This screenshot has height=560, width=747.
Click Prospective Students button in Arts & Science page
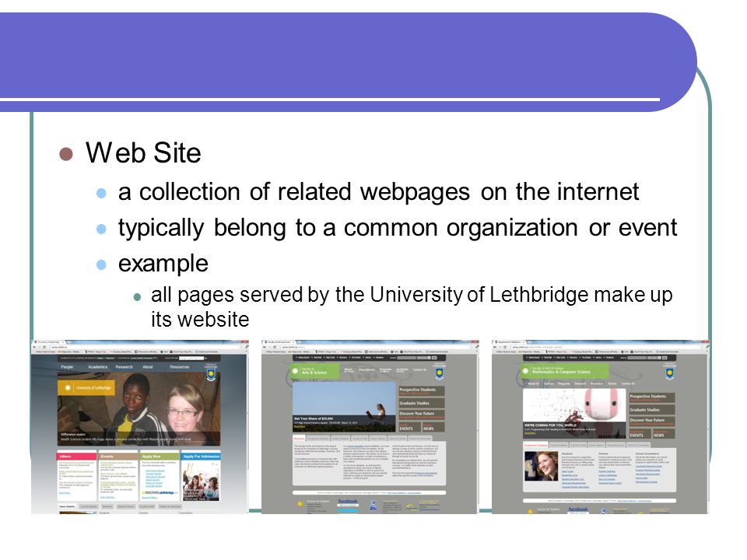(x=421, y=391)
